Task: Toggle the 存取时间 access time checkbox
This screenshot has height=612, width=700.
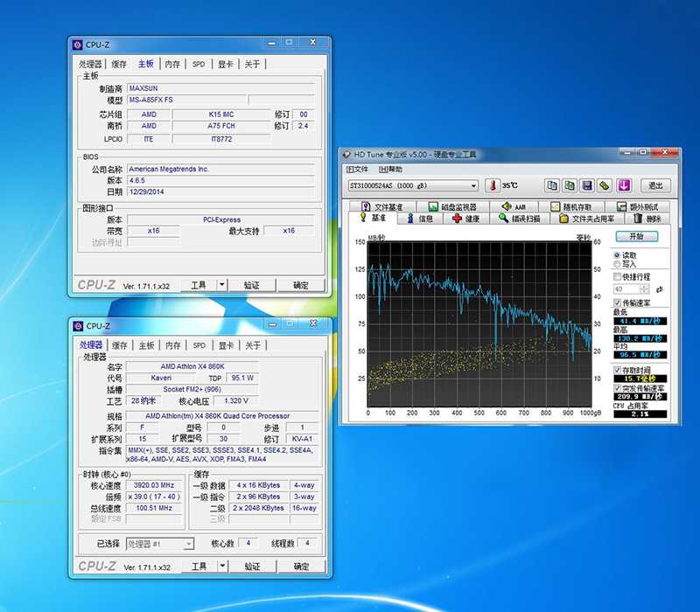Action: coord(618,370)
